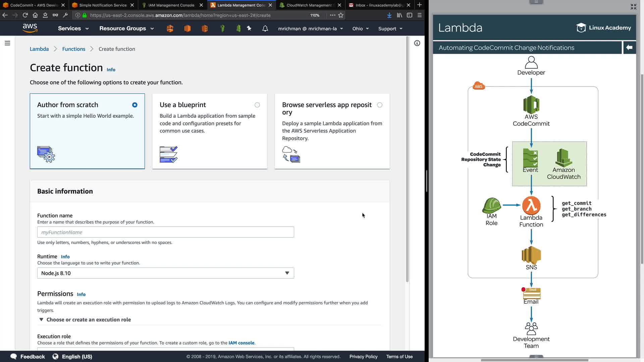The height and width of the screenshot is (362, 644).
Task: Click the back arrow in Lambda slide header
Action: [629, 48]
